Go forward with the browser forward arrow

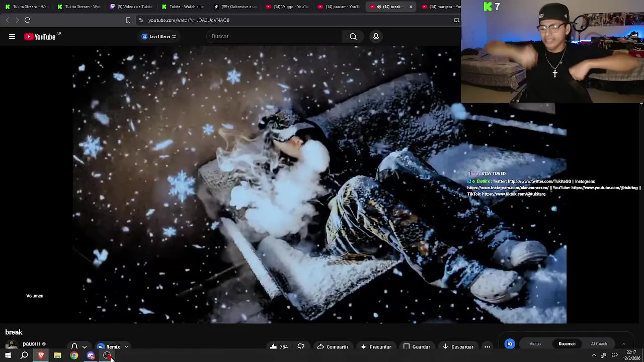pos(17,20)
